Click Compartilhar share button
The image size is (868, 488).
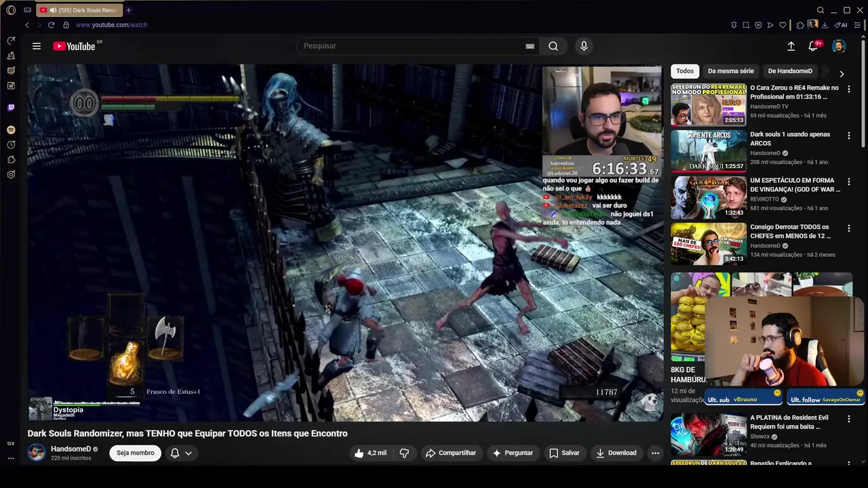coord(451,453)
